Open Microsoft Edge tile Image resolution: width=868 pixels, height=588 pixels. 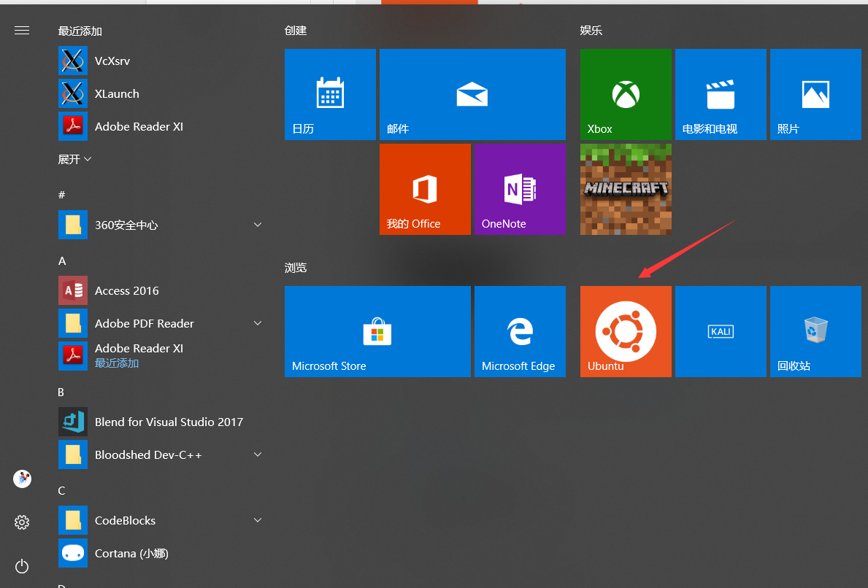[x=520, y=331]
